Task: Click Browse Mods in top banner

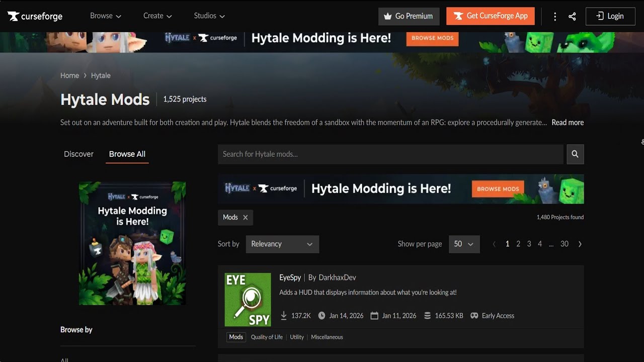Action: click(432, 38)
